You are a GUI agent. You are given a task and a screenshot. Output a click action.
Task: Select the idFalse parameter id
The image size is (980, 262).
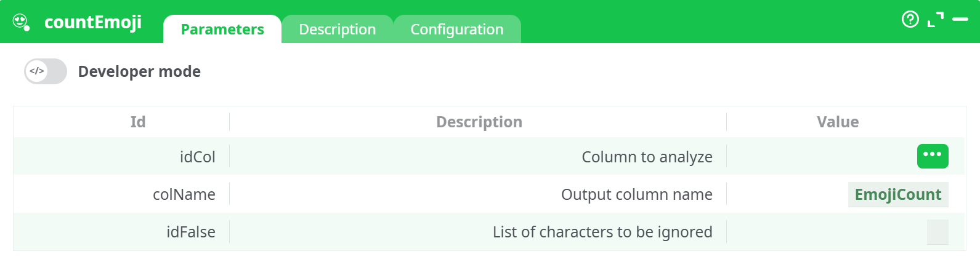coord(190,232)
